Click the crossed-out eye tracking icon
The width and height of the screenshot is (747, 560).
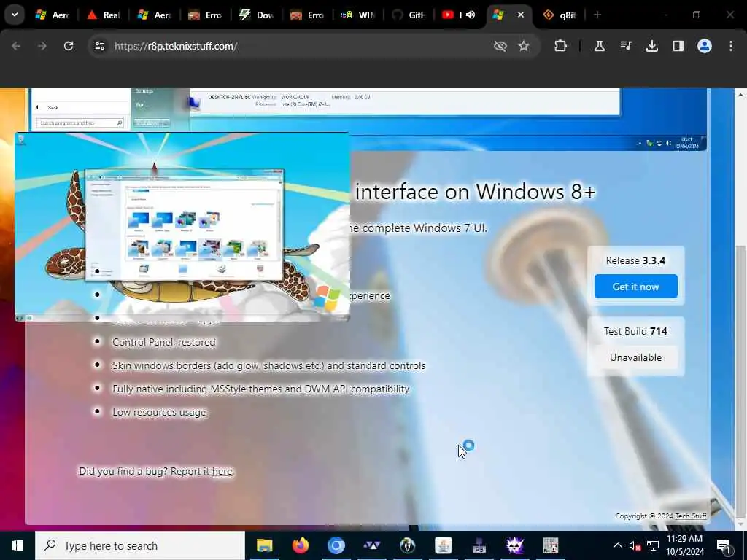pos(500,46)
